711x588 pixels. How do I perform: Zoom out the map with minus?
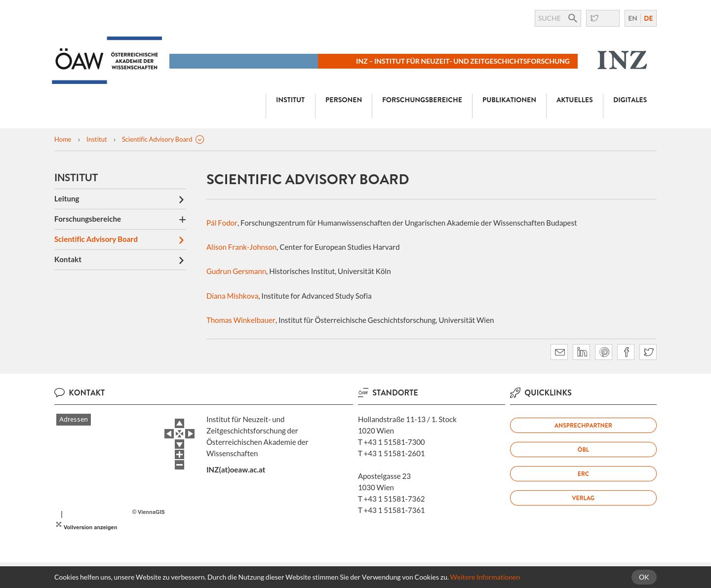point(179,465)
